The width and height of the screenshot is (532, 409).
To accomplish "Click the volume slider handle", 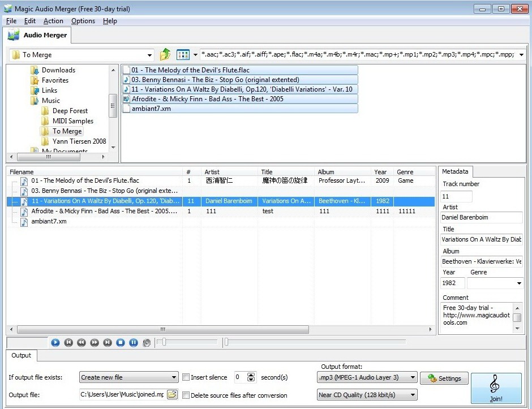I will (164, 342).
